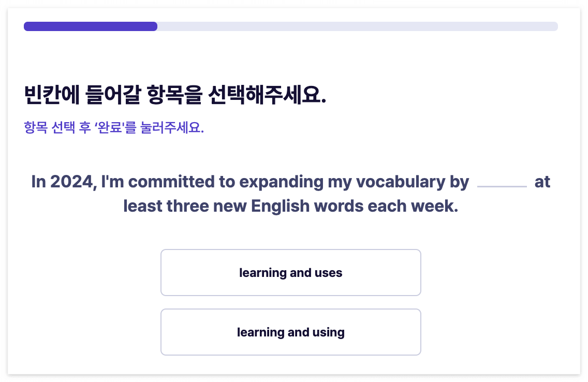Click the English sentence about expanding vocabulary
This screenshot has height=382, width=588.
[x=291, y=194]
